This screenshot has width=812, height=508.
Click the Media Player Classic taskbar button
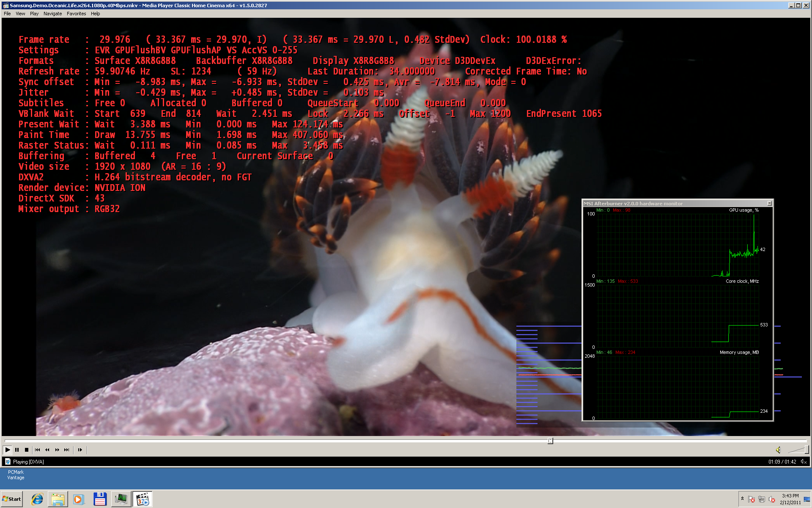[143, 499]
